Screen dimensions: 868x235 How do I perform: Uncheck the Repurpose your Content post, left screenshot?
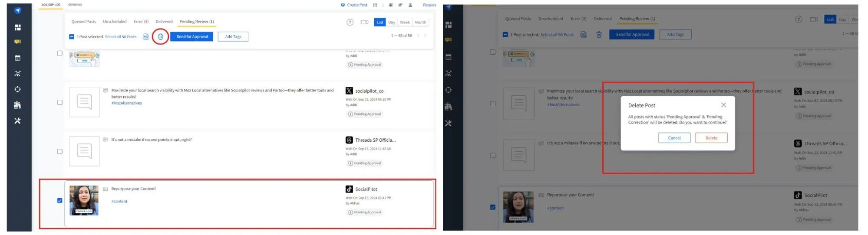coord(59,201)
